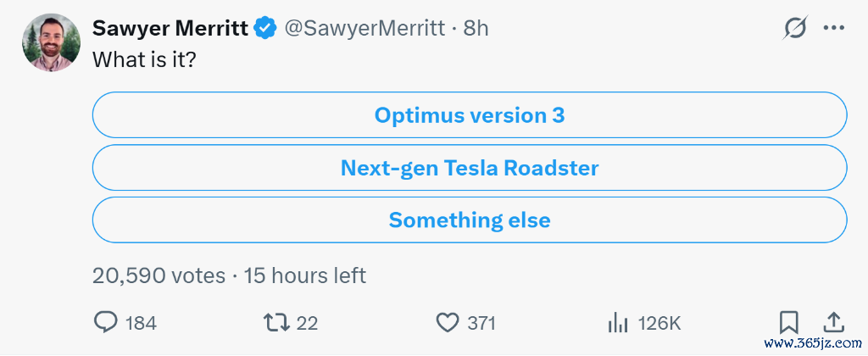Bookmark this post

click(789, 322)
